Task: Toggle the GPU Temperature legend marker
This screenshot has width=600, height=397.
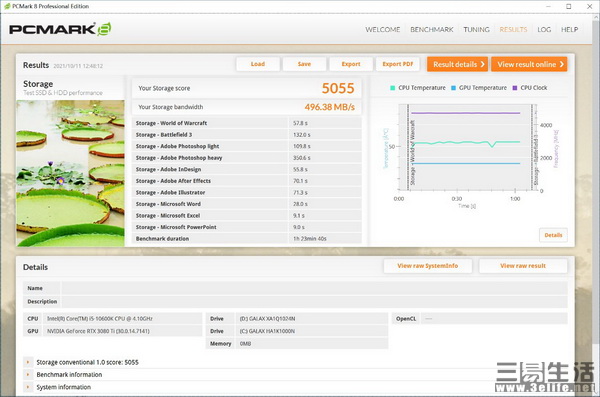Action: point(453,88)
